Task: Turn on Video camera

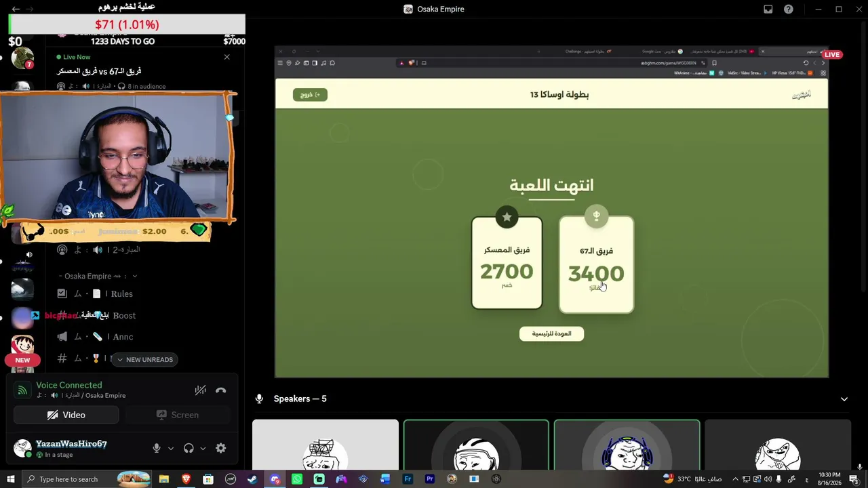Action: (x=66, y=415)
